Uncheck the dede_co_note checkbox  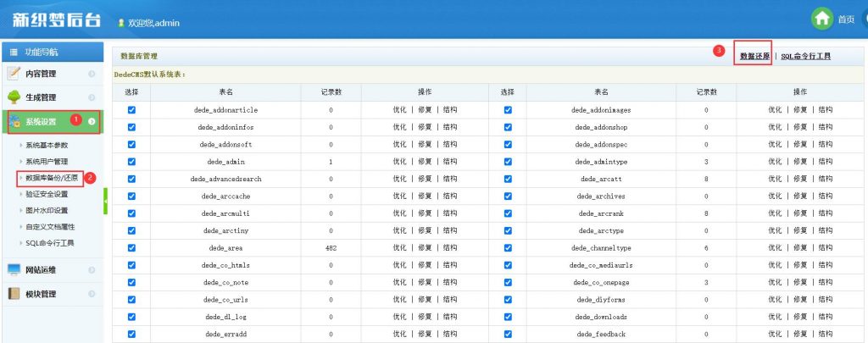[x=131, y=282]
